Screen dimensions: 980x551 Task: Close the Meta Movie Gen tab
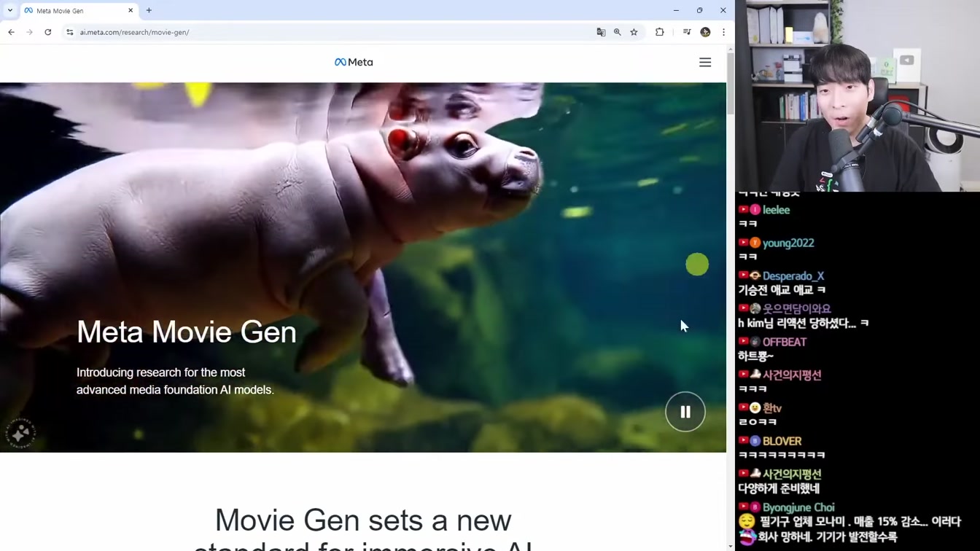coord(131,11)
